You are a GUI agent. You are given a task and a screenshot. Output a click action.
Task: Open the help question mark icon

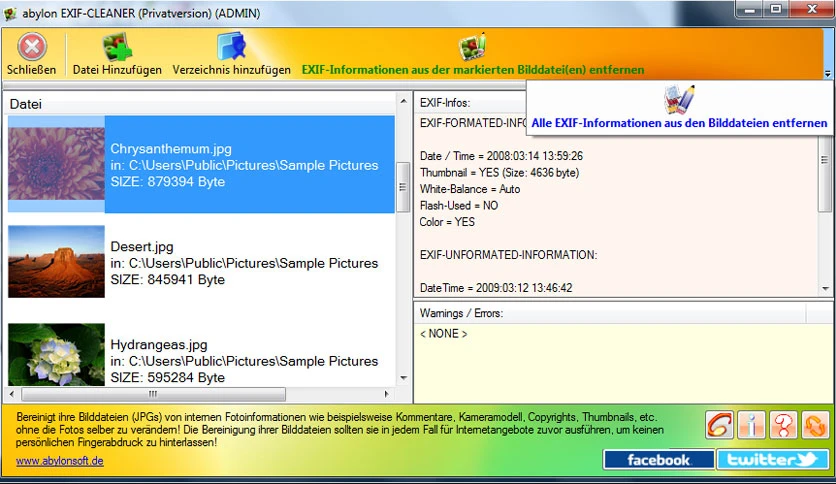[783, 425]
